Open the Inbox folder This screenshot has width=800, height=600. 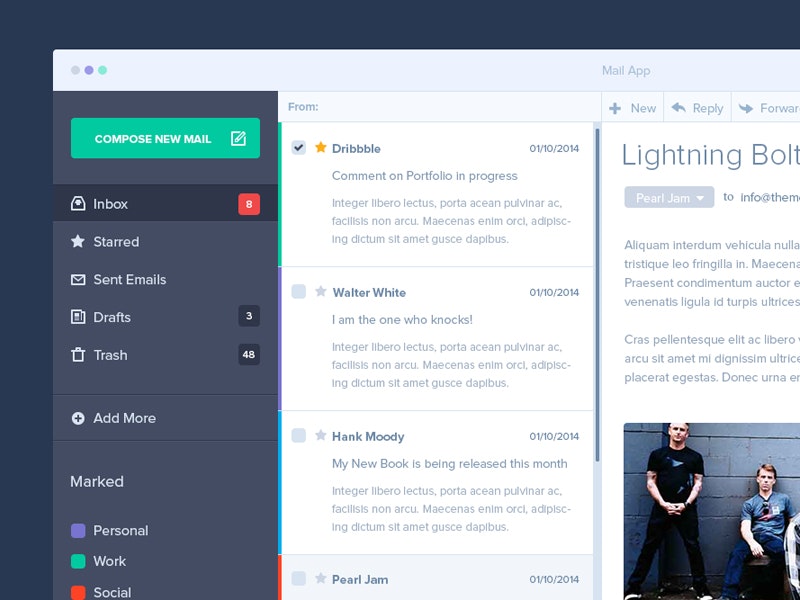click(165, 204)
